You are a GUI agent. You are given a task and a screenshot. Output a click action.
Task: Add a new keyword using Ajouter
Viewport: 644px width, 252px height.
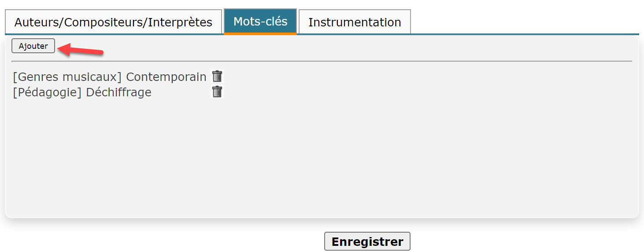coord(33,46)
